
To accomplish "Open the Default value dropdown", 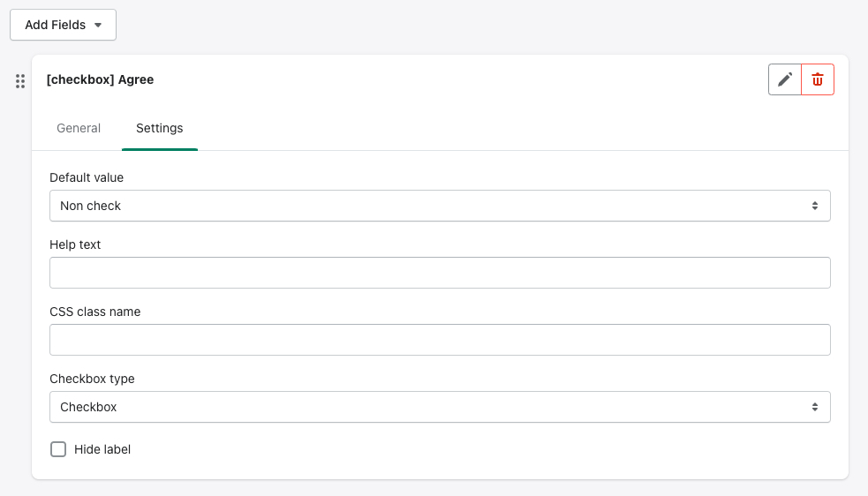I will tap(439, 206).
